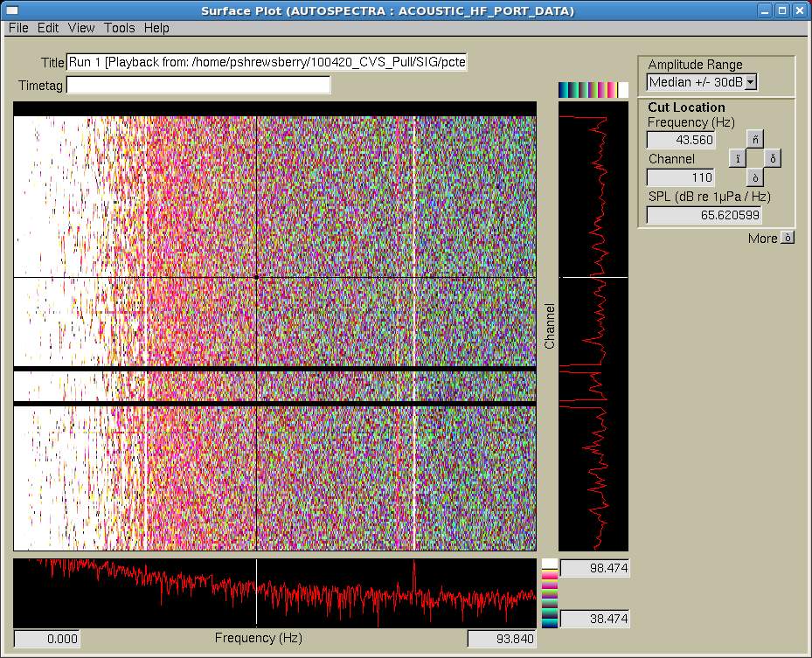Click the start frequency field 0.000

(x=47, y=638)
